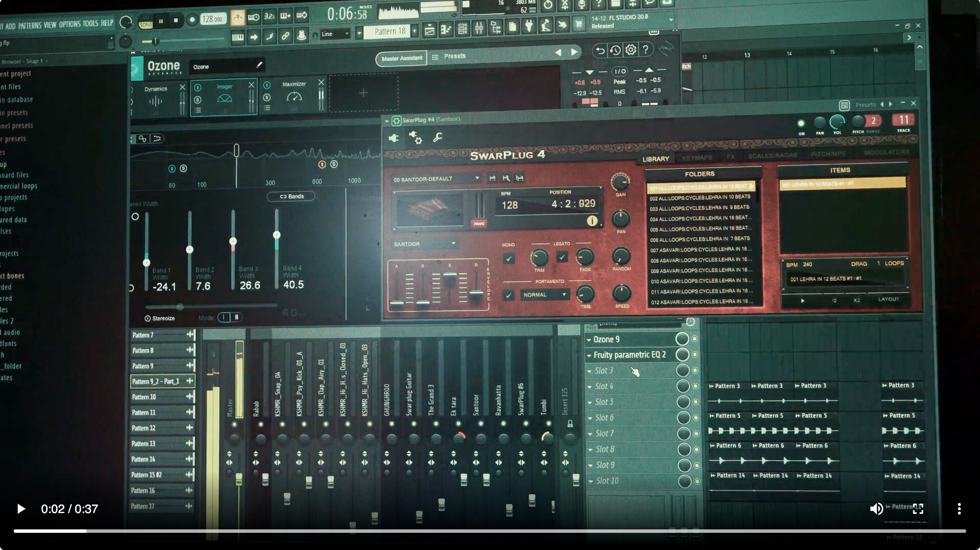Click Ozone undo history clock icon
The width and height of the screenshot is (980, 550).
click(x=616, y=50)
